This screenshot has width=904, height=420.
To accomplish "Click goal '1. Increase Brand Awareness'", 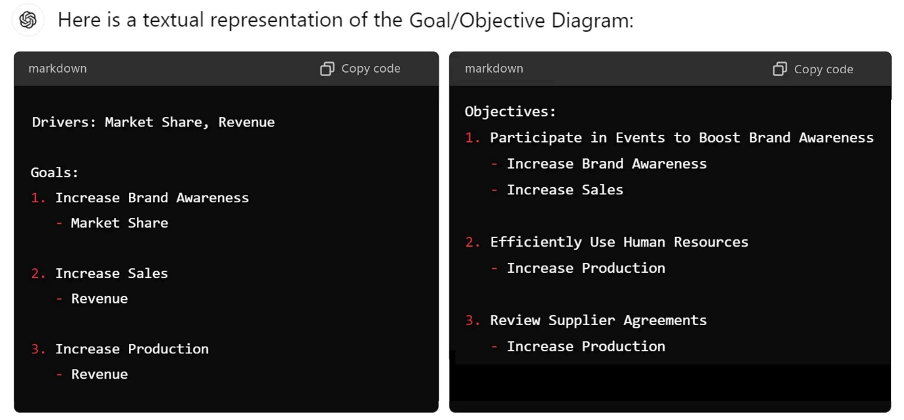I will pyautogui.click(x=140, y=198).
